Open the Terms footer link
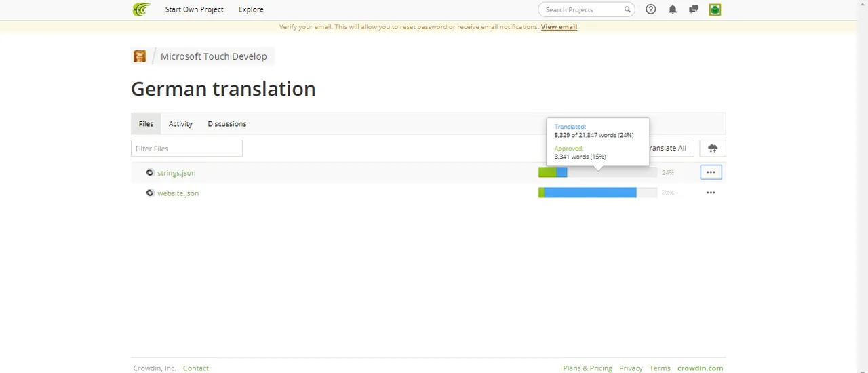 [x=660, y=368]
